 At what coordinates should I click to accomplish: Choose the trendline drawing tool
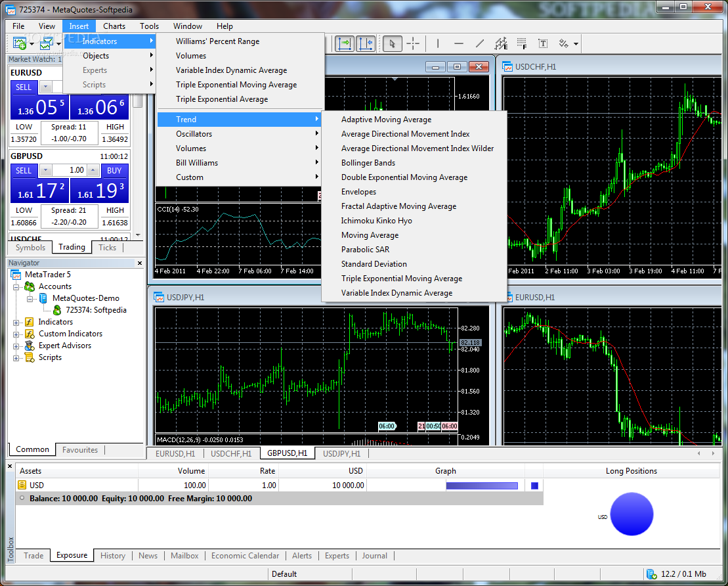[480, 43]
